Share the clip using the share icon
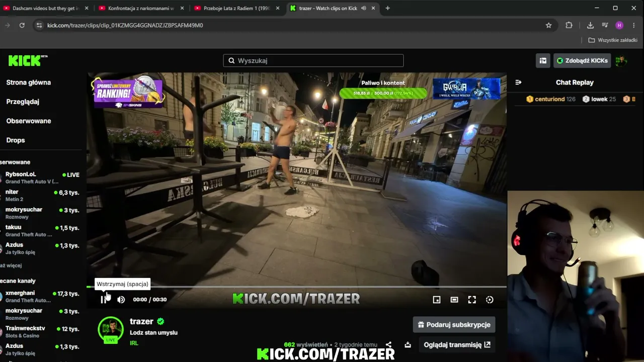Viewport: 644px width, 362px height. [388, 345]
